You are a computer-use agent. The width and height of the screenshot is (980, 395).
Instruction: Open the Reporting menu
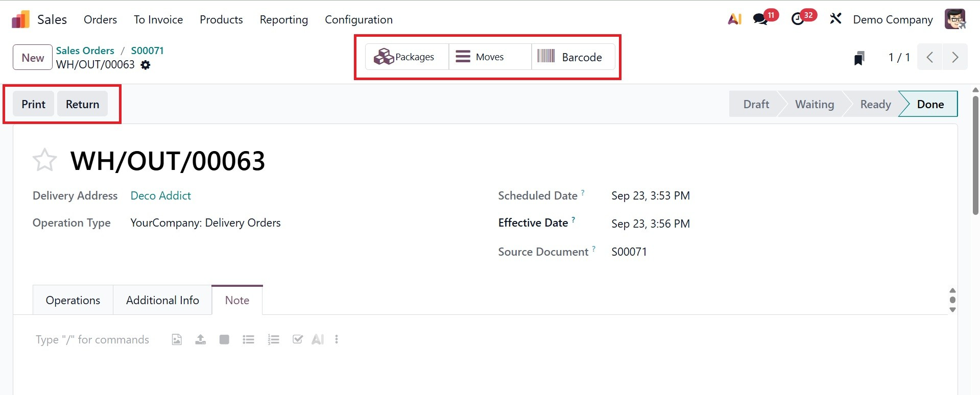[284, 19]
